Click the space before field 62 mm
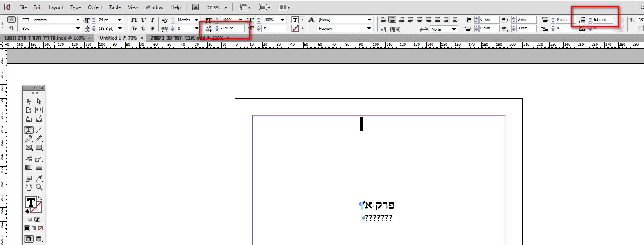Viewport: 644px width, 245px height. (x=603, y=20)
